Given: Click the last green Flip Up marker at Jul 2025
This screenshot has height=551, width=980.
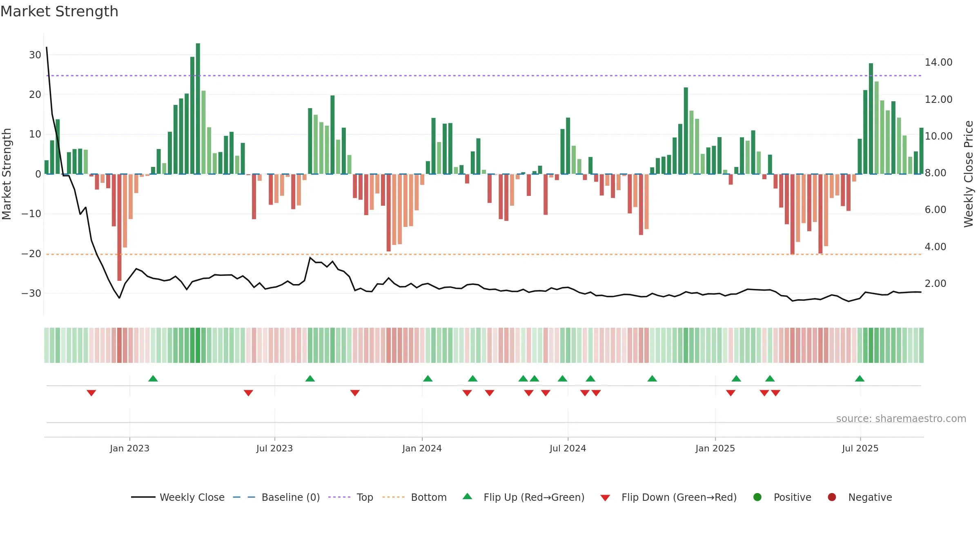Looking at the screenshot, I should click(x=860, y=378).
